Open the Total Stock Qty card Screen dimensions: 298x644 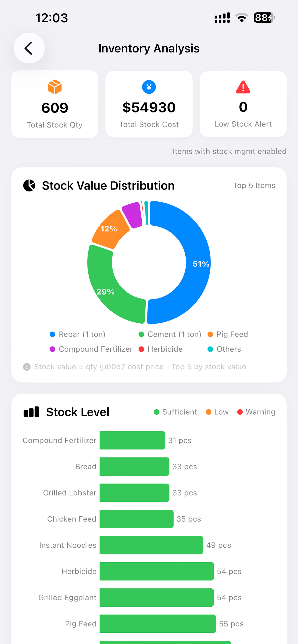pyautogui.click(x=55, y=104)
